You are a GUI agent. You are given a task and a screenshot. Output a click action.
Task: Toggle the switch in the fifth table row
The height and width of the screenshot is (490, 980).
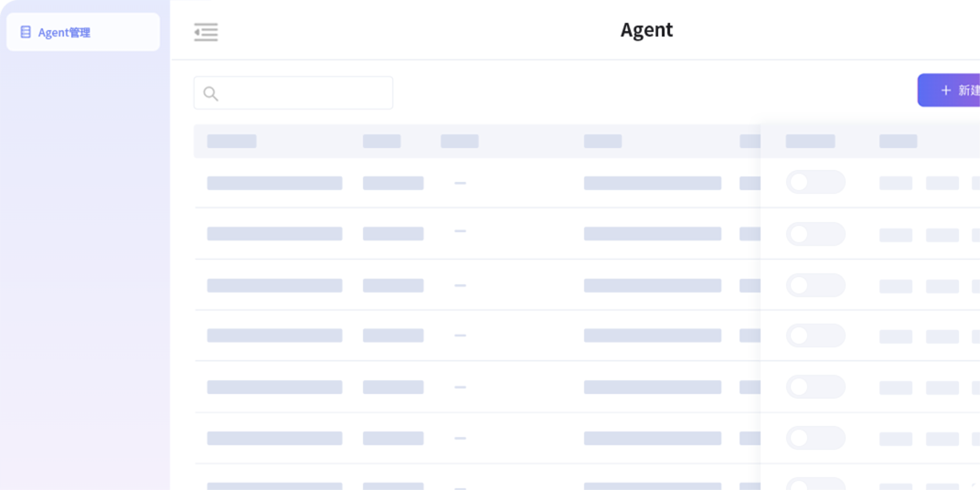tap(815, 387)
